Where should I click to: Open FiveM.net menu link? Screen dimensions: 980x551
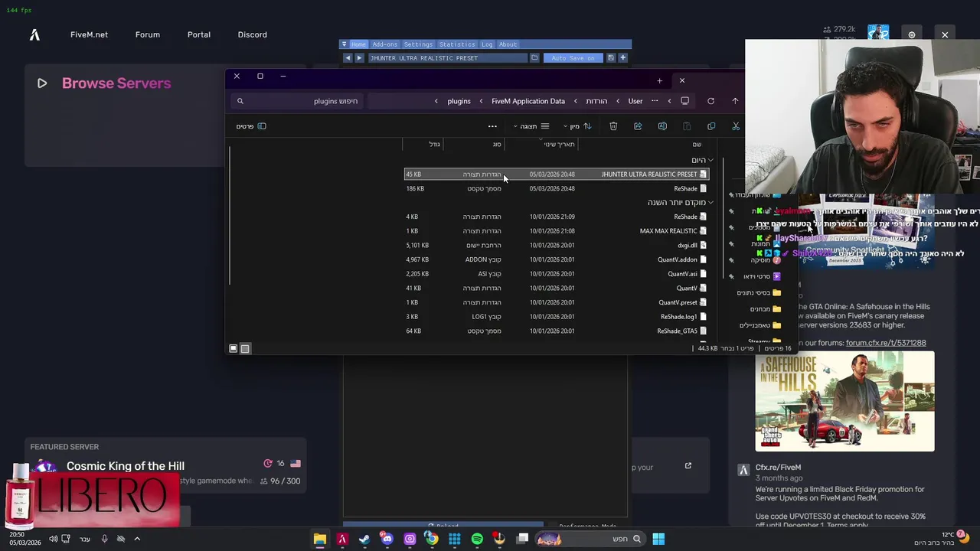pyautogui.click(x=89, y=34)
